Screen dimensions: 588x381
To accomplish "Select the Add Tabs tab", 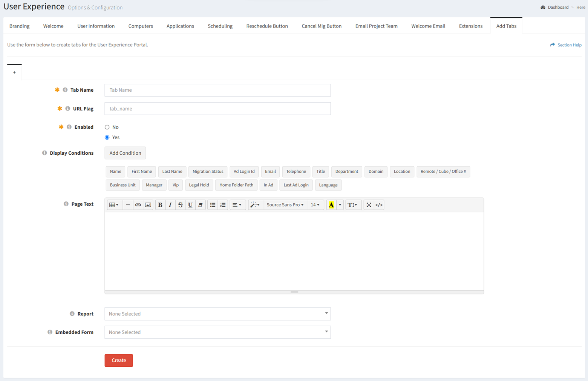I will point(506,26).
